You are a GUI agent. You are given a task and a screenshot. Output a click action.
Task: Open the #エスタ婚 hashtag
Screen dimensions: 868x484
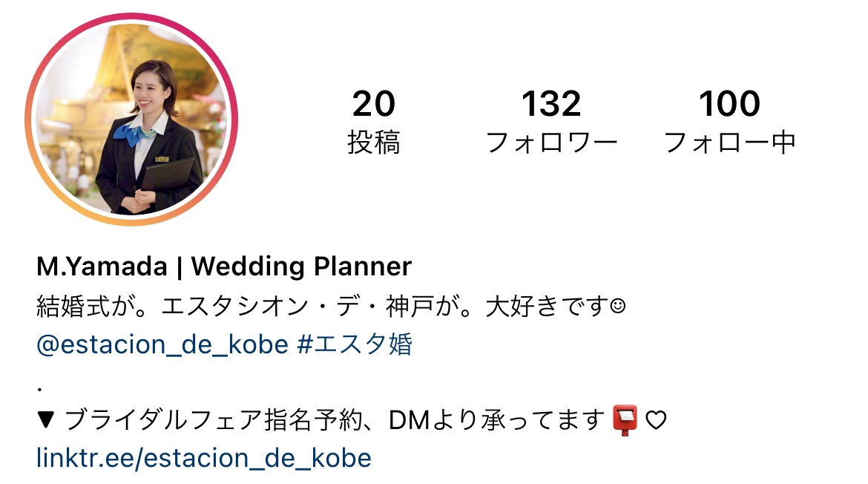[355, 344]
